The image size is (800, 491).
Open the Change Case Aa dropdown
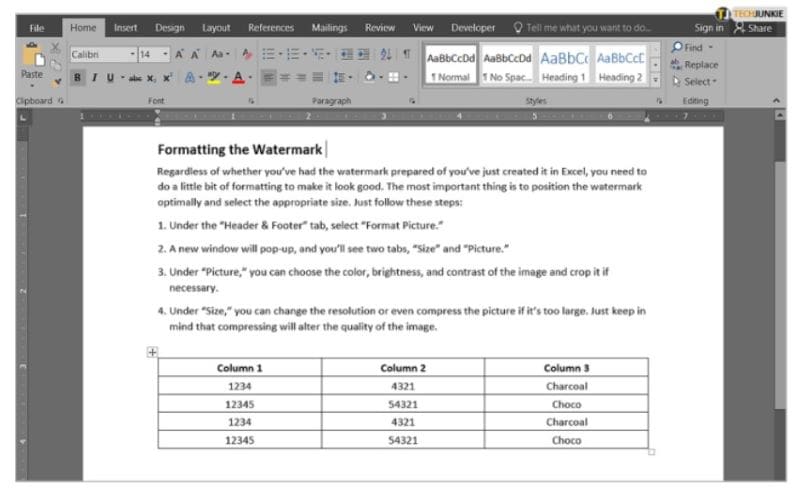pos(220,54)
